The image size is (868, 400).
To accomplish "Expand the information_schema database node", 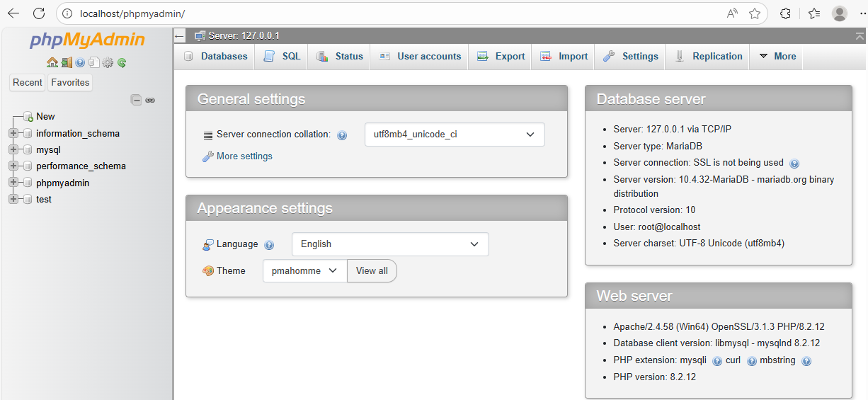I will coord(13,133).
